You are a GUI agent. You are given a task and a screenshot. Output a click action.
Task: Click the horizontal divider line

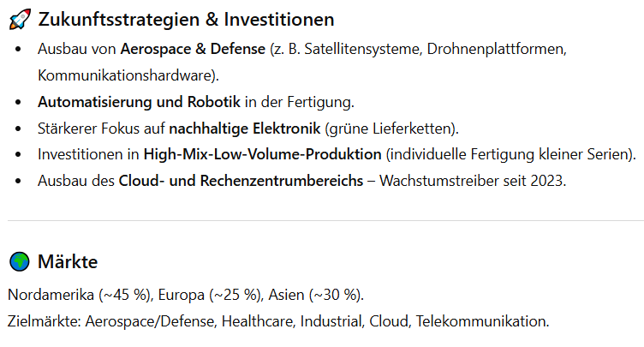coord(322,220)
